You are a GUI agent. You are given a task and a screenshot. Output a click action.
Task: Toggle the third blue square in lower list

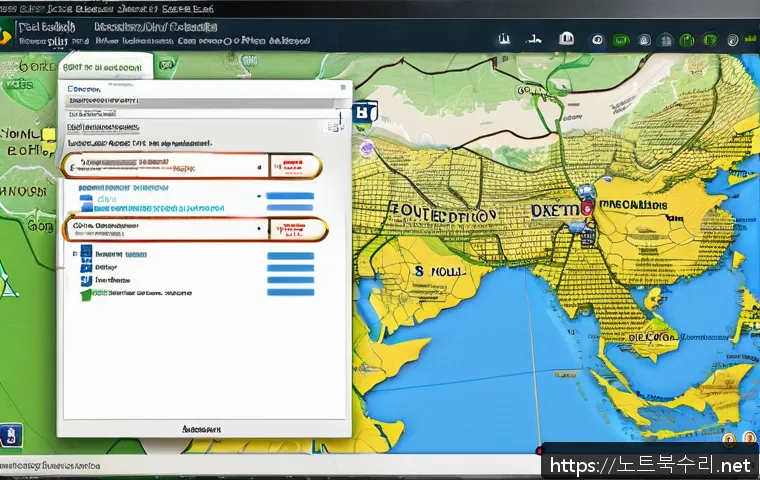(86, 280)
